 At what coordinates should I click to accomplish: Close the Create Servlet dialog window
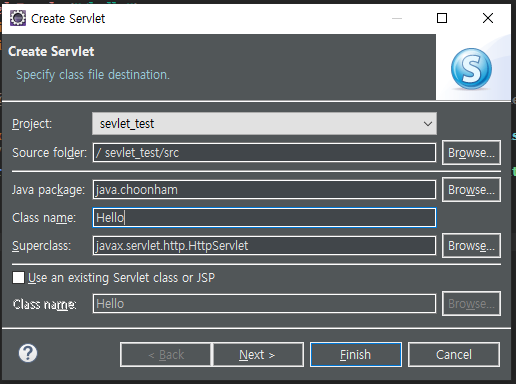pyautogui.click(x=488, y=18)
